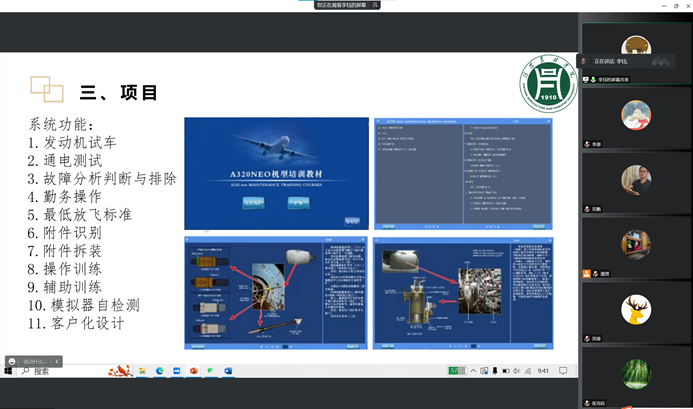The height and width of the screenshot is (409, 693).
Task: Click the Windows Start button in shared taskbar
Action: click(7, 370)
